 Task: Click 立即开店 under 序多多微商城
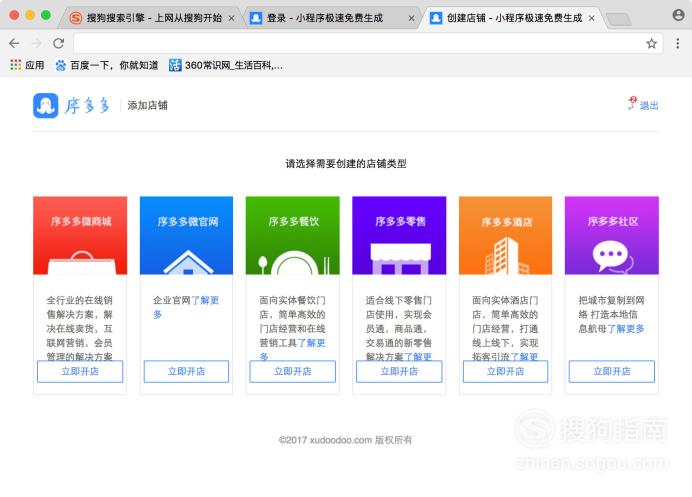tap(80, 372)
